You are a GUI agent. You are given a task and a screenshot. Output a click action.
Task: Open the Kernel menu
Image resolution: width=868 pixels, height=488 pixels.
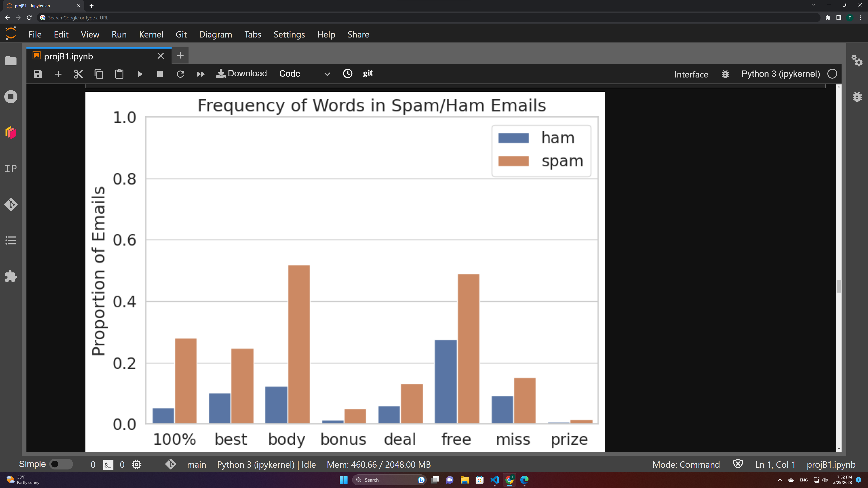151,34
